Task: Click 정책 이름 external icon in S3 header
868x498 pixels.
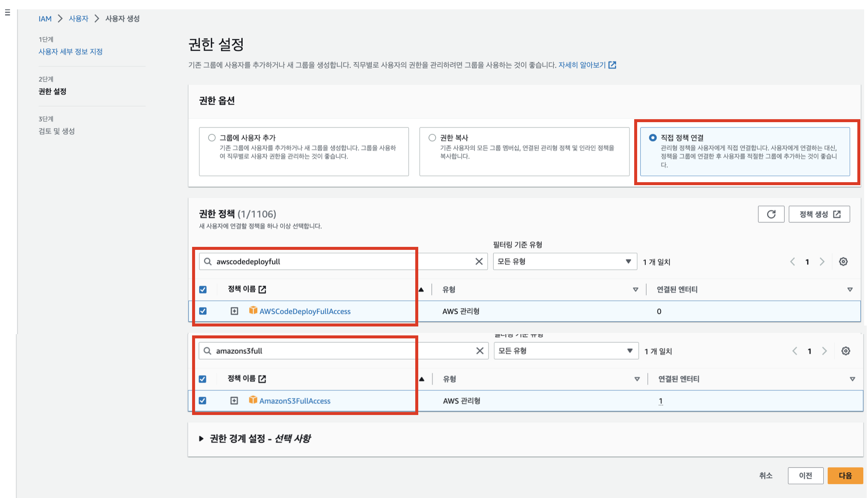Action: coord(262,379)
